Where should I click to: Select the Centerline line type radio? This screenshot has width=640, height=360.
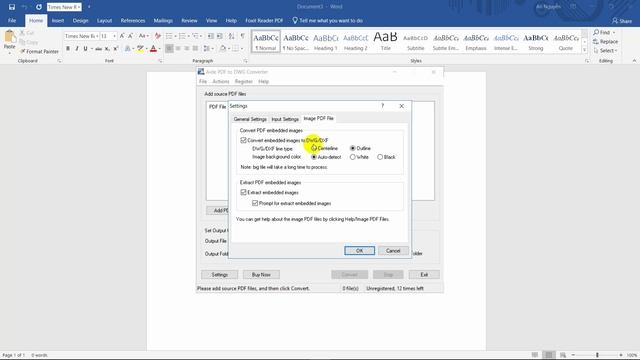tap(314, 148)
